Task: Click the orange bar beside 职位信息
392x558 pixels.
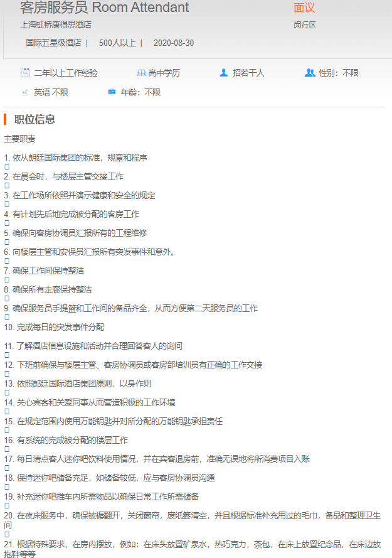Action: click(5, 119)
